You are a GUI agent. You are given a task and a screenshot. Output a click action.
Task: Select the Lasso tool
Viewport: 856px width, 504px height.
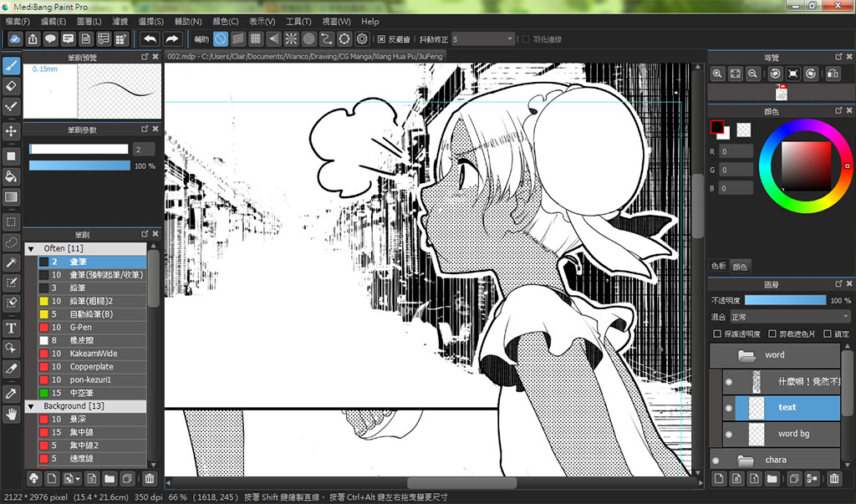pyautogui.click(x=12, y=242)
